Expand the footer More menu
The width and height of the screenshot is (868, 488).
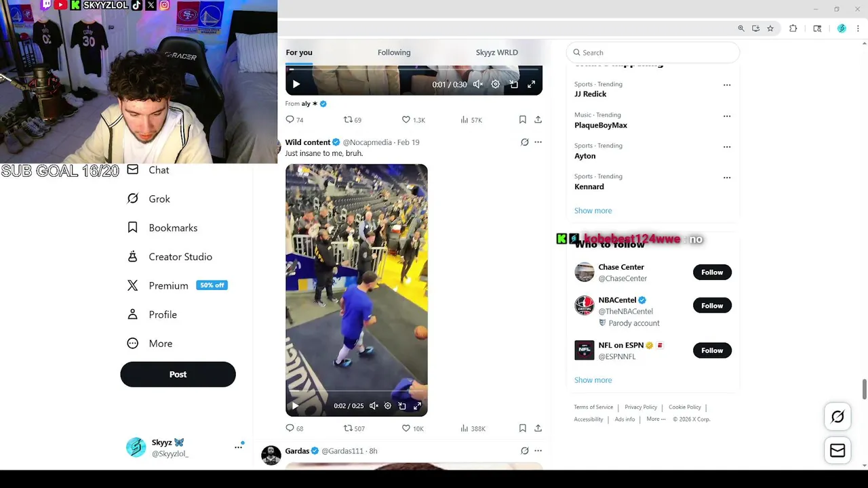656,419
